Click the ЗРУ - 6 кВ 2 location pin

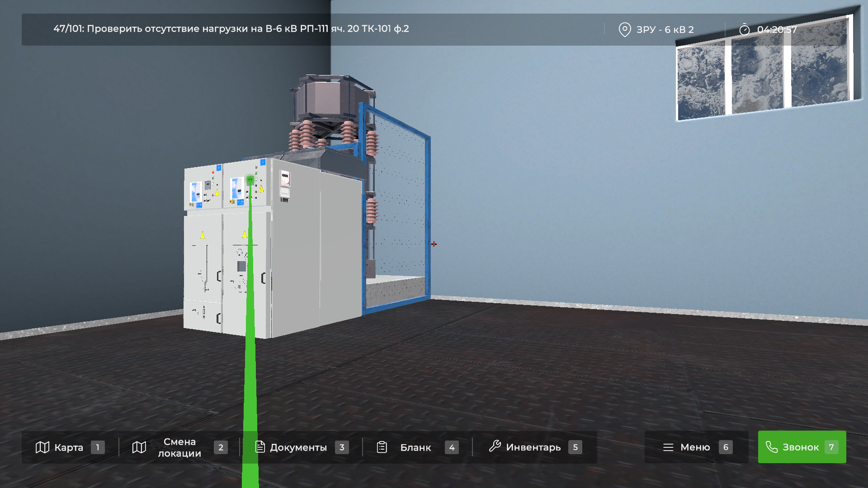(x=625, y=30)
